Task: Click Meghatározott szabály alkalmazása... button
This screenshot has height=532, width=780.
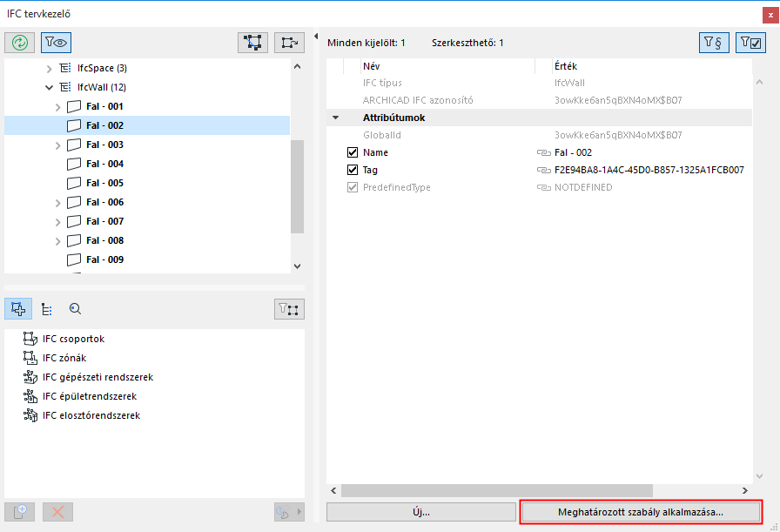Action: (x=641, y=512)
